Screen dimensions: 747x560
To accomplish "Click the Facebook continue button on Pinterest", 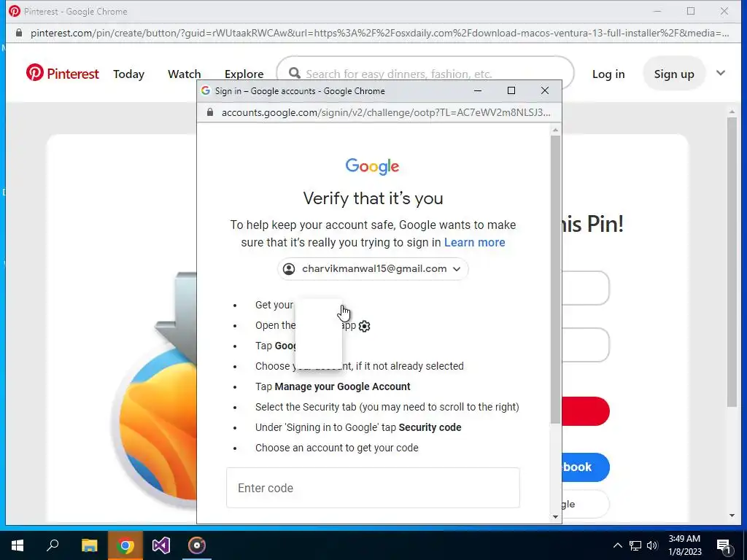I will [586, 467].
